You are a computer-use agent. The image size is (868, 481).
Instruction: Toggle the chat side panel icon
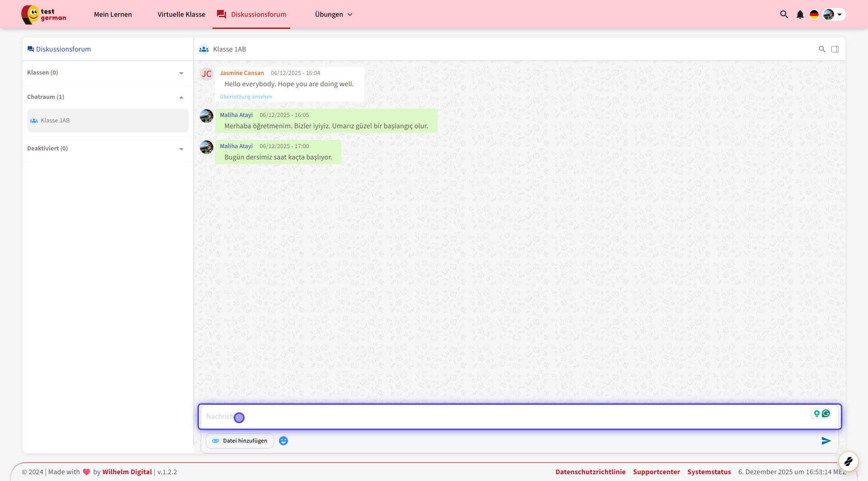(x=835, y=49)
